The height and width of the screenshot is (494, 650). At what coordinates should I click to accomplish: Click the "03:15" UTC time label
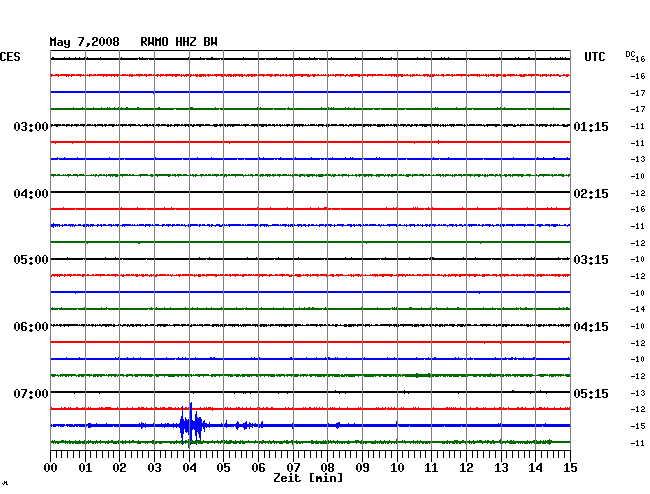pos(591,260)
